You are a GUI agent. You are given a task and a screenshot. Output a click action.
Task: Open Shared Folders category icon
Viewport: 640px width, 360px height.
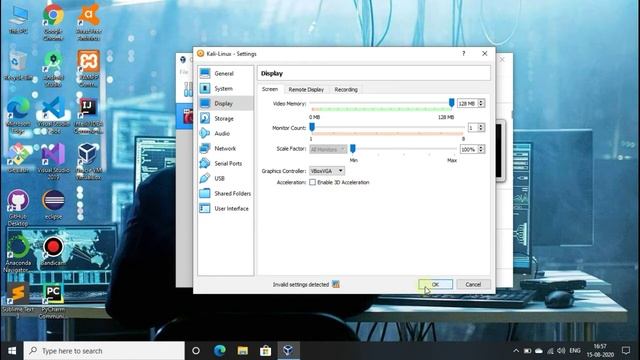pos(205,193)
